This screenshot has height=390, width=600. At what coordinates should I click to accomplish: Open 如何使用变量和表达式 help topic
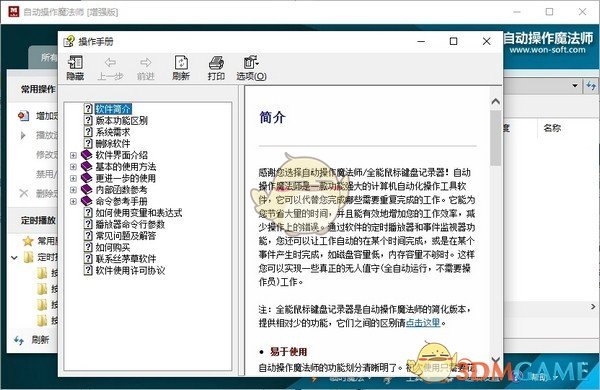point(139,213)
